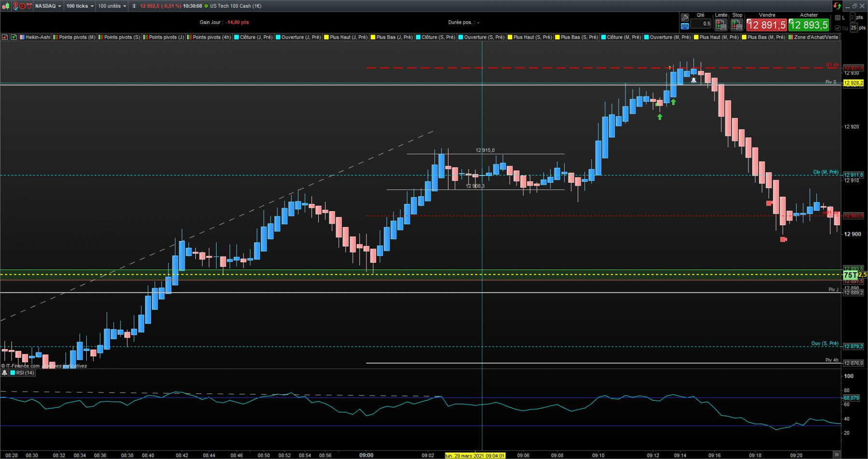868x459 pixels.
Task: Toggle the Sg stop checkbox
Action: click(838, 28)
